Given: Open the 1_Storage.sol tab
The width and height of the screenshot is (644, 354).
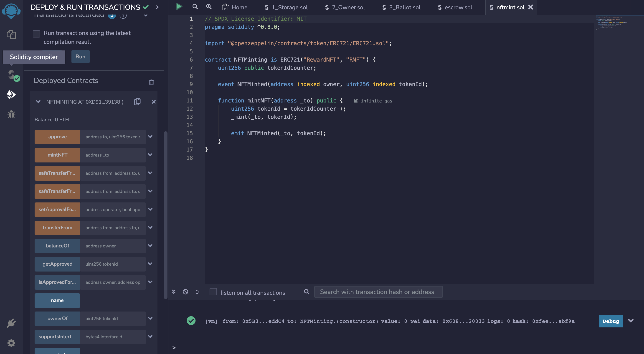Looking at the screenshot, I should click(x=289, y=7).
